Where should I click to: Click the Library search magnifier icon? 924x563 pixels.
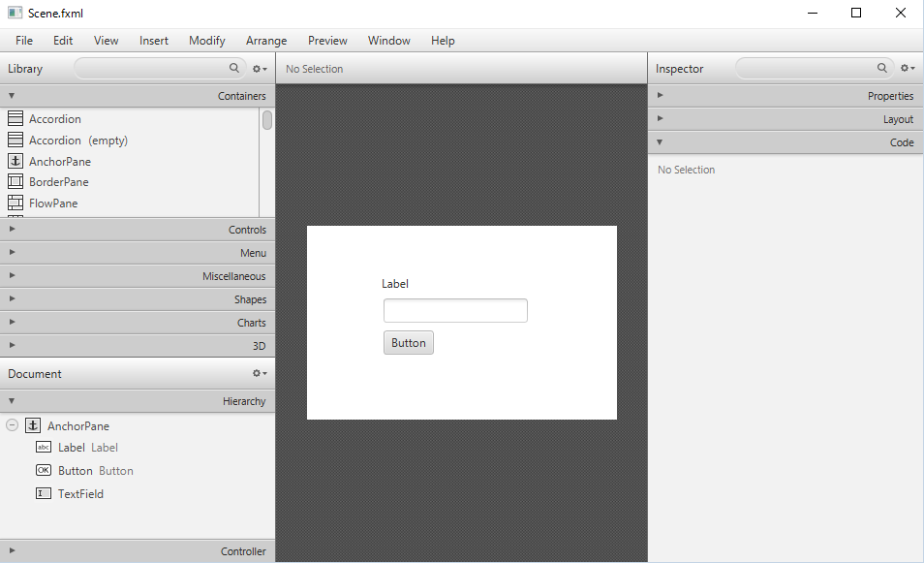tap(234, 69)
